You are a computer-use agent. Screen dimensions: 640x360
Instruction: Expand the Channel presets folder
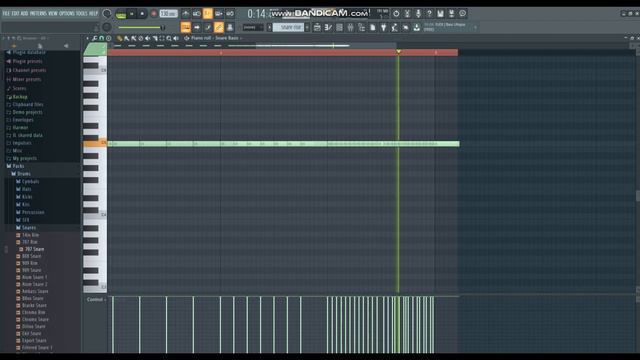tap(29, 70)
